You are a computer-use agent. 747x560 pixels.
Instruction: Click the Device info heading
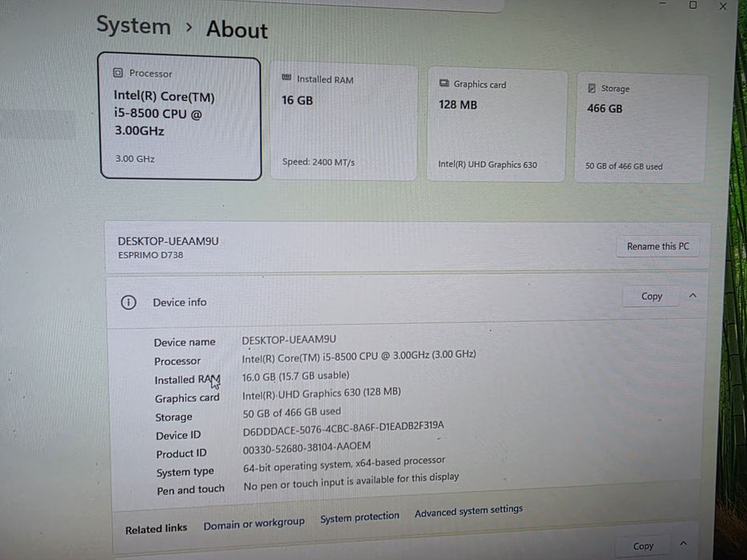point(179,302)
